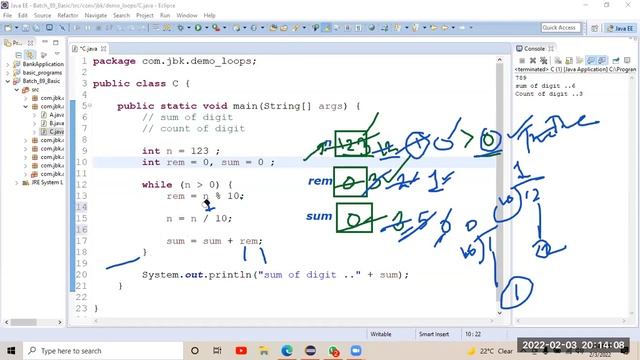
Task: Toggle Show Console on standard out
Action: coord(591,60)
